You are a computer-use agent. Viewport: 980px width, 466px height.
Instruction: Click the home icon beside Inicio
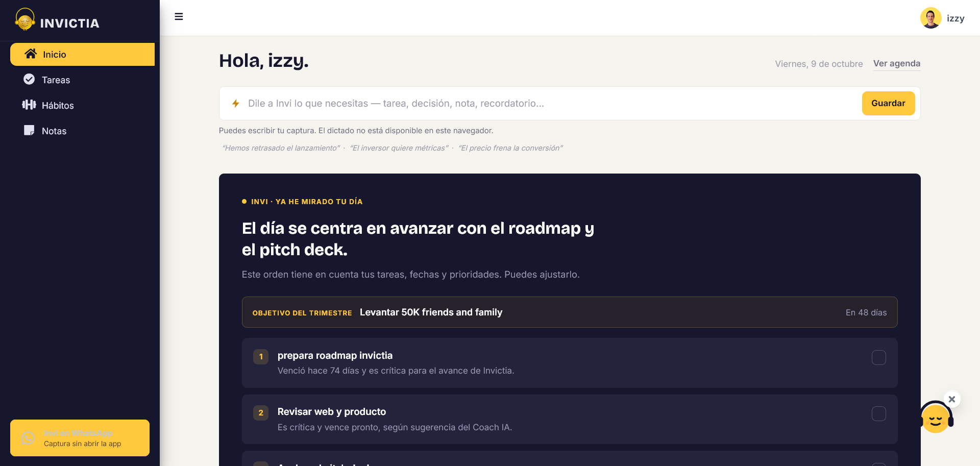(x=31, y=54)
